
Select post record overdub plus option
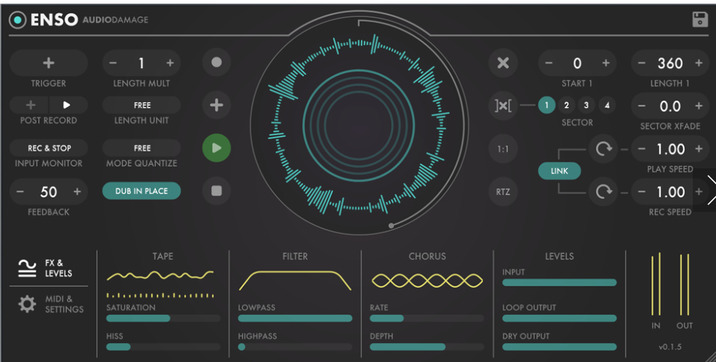[x=30, y=105]
